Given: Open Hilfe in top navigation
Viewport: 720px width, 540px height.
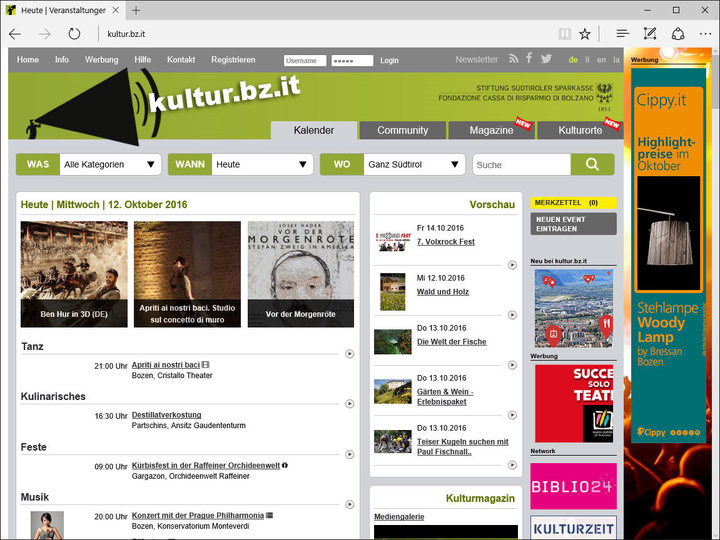Looking at the screenshot, I should [x=142, y=60].
